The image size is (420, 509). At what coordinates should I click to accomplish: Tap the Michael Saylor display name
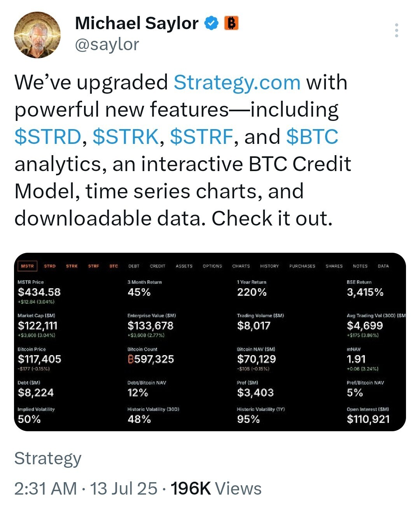[137, 23]
